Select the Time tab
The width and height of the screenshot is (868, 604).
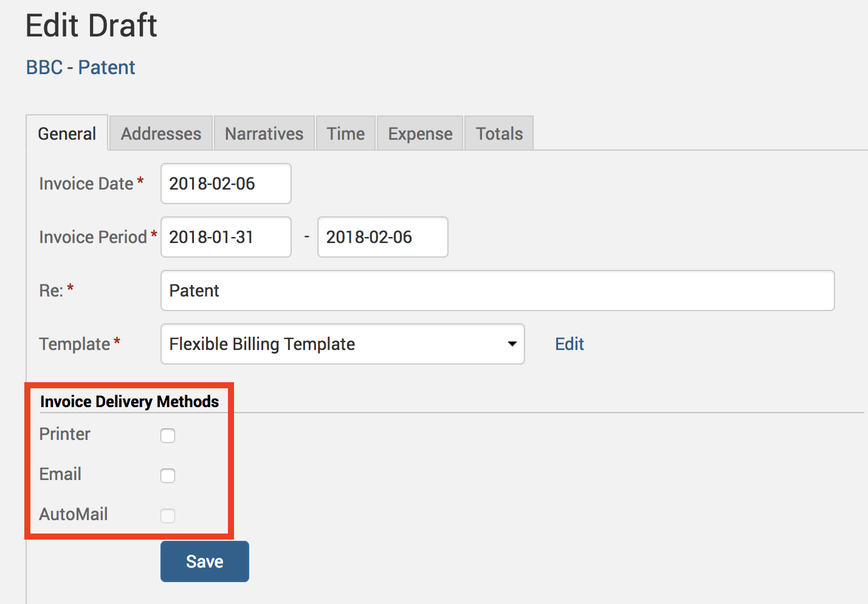point(345,133)
